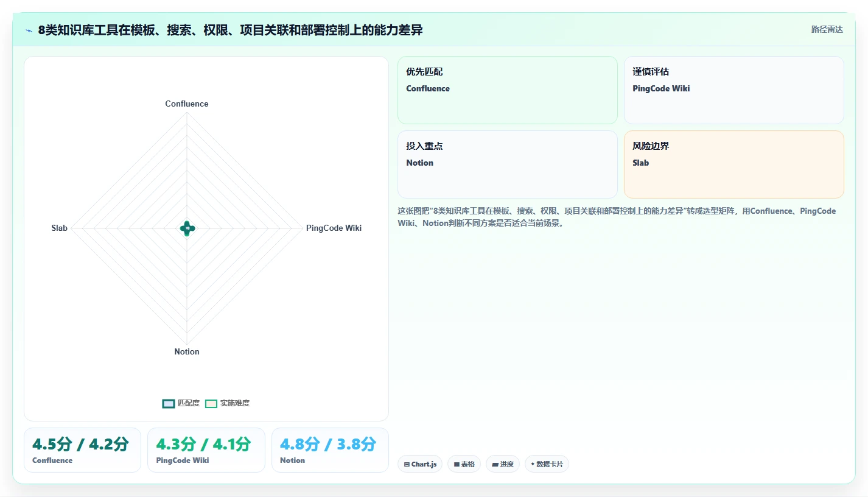The width and height of the screenshot is (868, 497).
Task: Click the PingCode Wiki 4.3分 / 4.1分 score card
Action: 206,450
